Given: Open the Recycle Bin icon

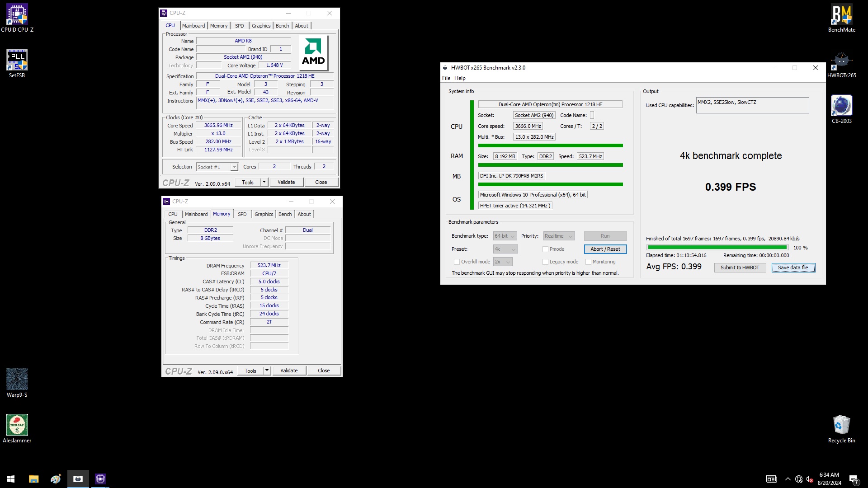Looking at the screenshot, I should click(841, 429).
